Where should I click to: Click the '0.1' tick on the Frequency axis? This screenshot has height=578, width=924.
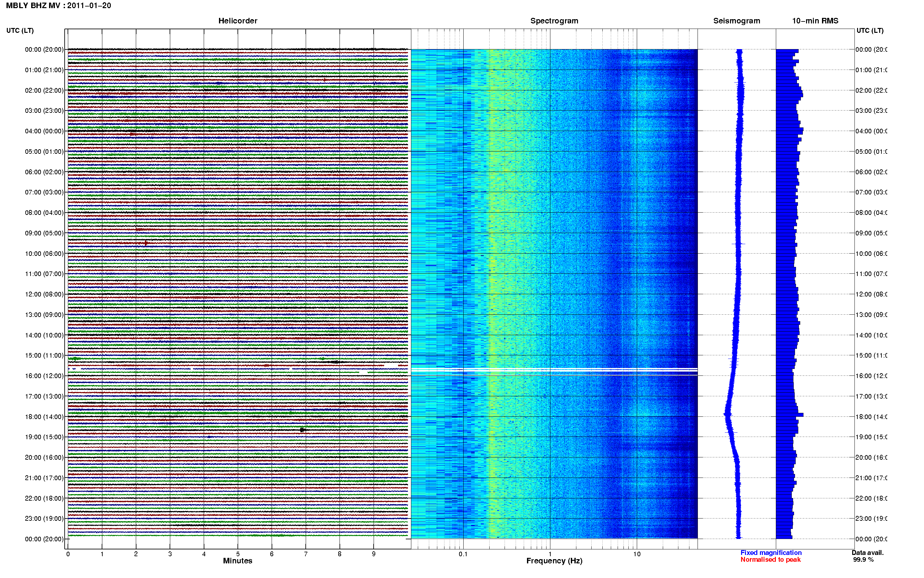(x=463, y=554)
